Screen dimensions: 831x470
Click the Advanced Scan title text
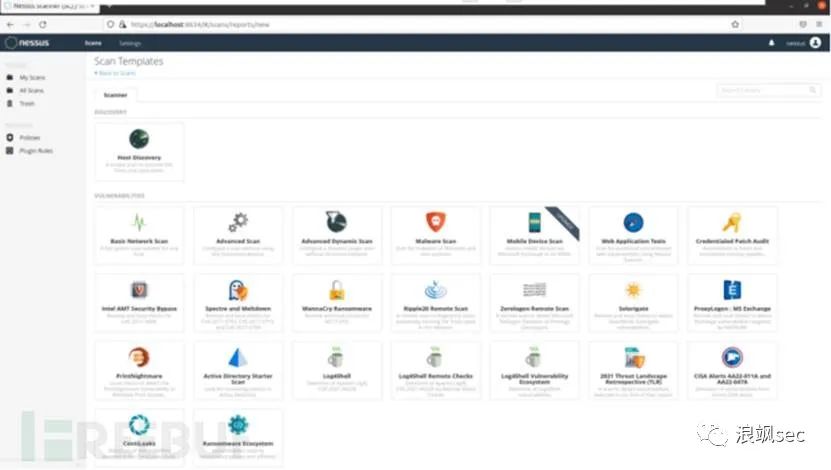(238, 241)
